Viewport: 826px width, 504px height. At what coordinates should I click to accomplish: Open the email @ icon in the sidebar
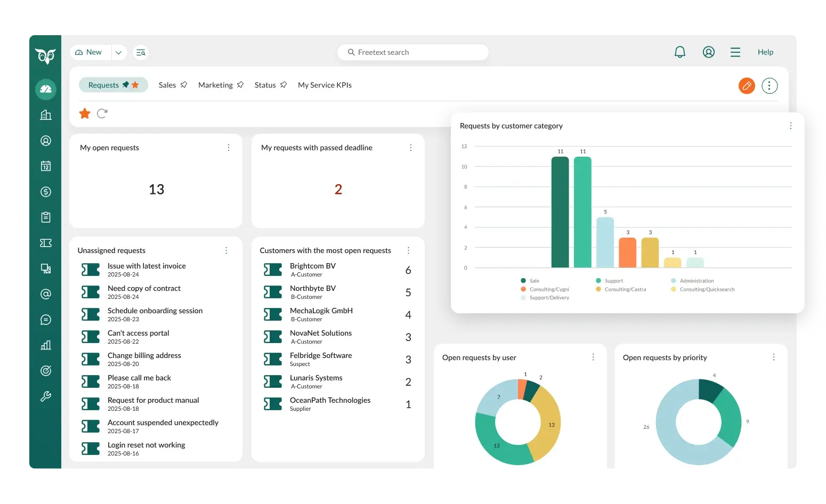[45, 294]
